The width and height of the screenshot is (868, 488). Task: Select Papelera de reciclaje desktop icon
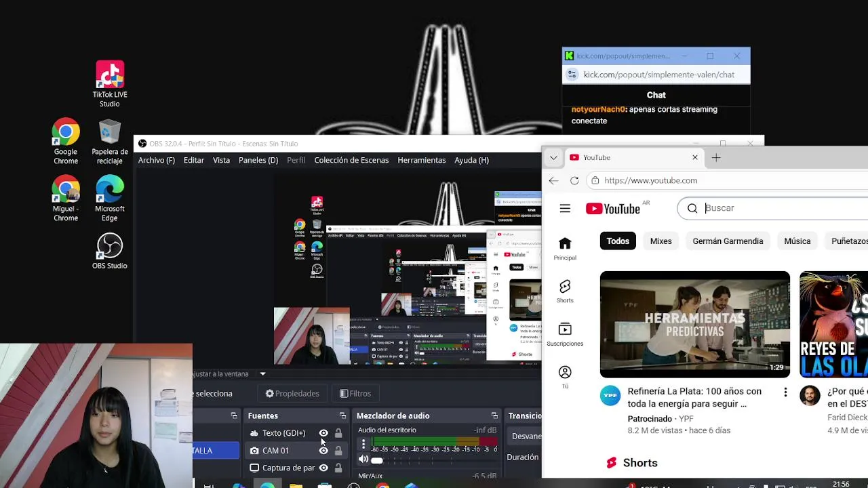pyautogui.click(x=110, y=142)
